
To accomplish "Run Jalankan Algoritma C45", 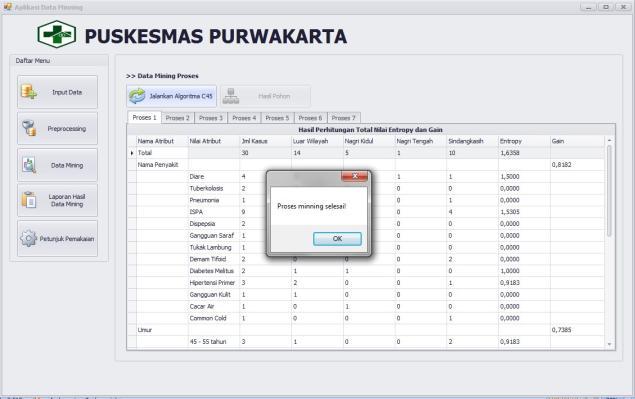I will (x=171, y=96).
